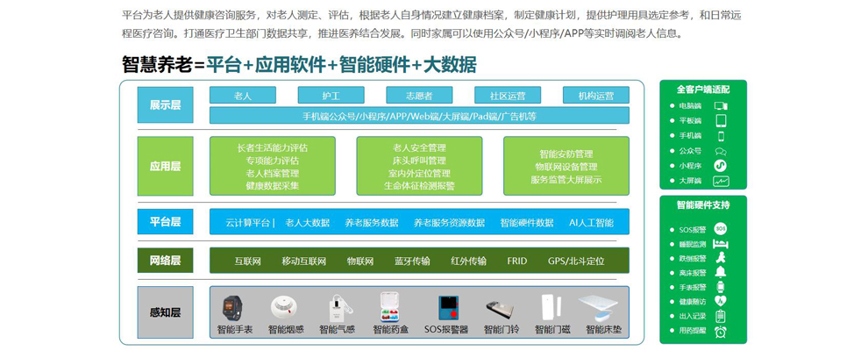This screenshot has width=868, height=351.
Task: Click the 智慧养老 formula headline
Action: click(299, 64)
